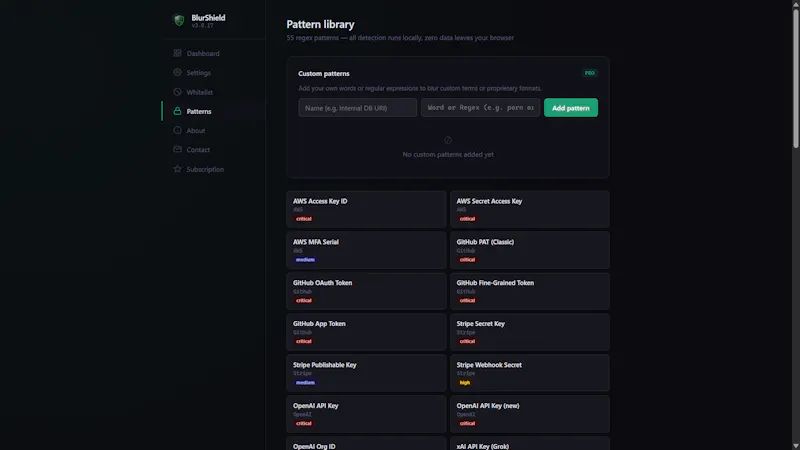Click the Custom patterns heading

tap(323, 73)
